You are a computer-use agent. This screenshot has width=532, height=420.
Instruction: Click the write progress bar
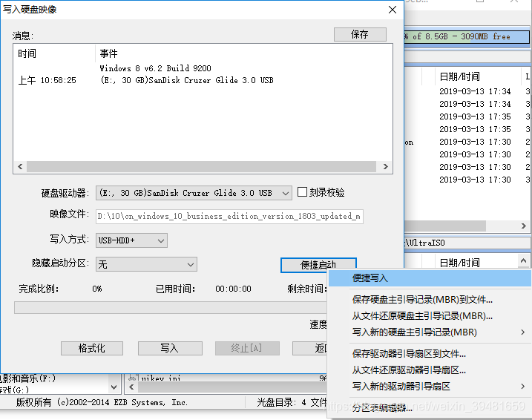click(x=171, y=308)
